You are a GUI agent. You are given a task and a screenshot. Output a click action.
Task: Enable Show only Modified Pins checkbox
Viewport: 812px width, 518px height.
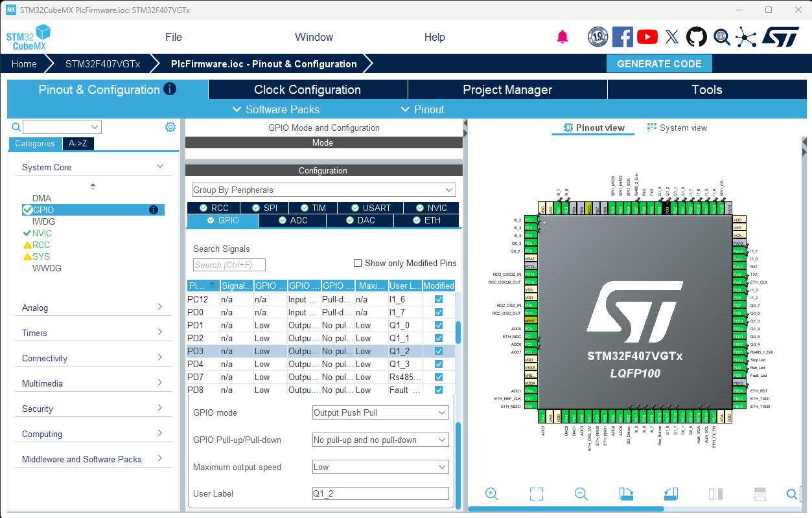[x=358, y=263]
